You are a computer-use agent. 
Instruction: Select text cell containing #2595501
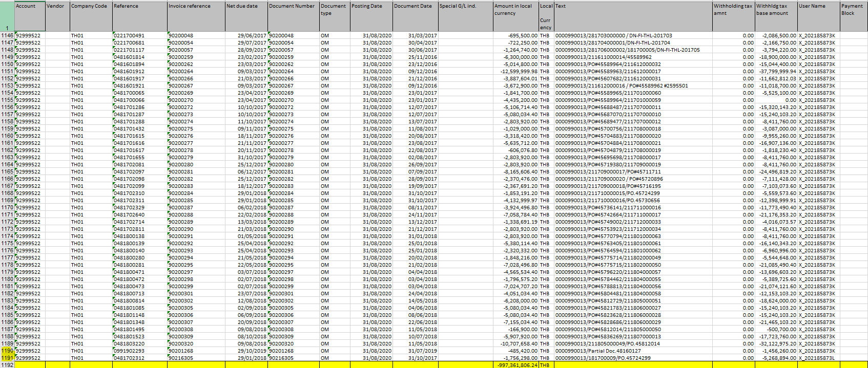[x=633, y=86]
